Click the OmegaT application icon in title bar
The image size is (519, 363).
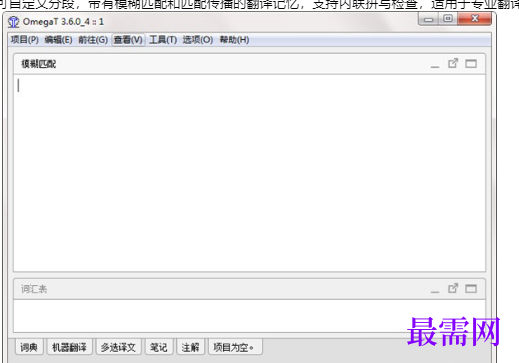click(13, 22)
